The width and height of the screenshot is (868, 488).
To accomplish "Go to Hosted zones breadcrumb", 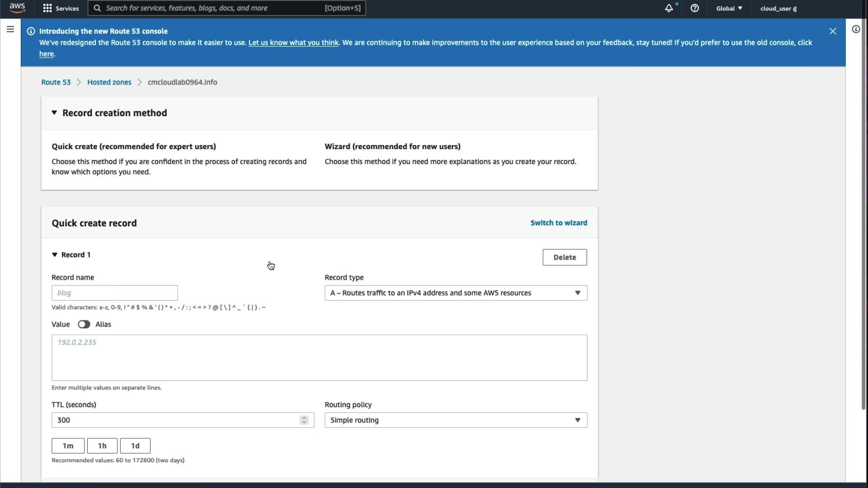I will [109, 82].
